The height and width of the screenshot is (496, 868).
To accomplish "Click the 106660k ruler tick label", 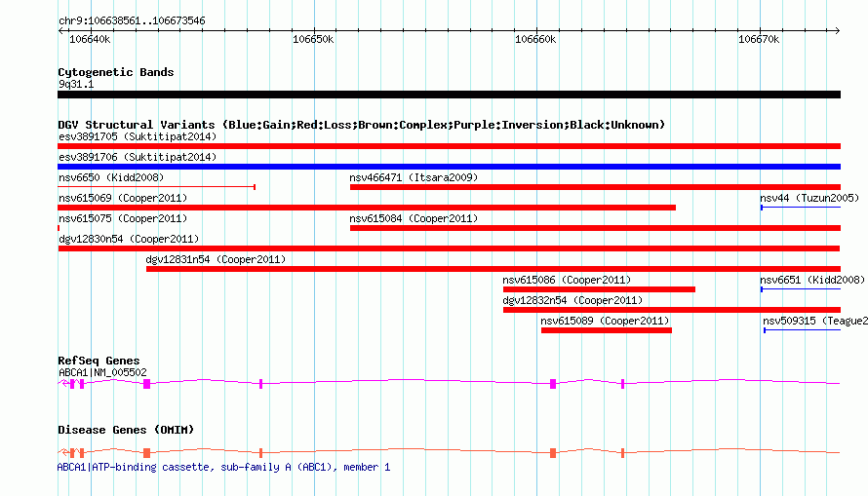I will 535,39.
